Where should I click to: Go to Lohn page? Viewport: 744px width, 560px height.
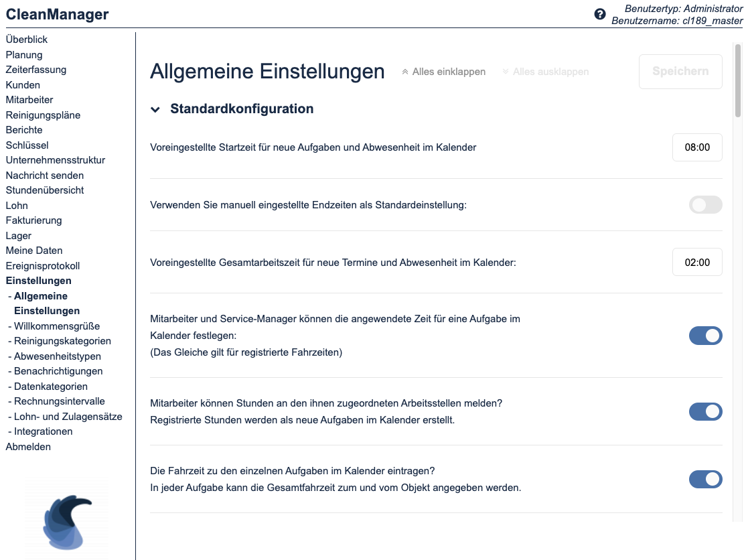17,206
